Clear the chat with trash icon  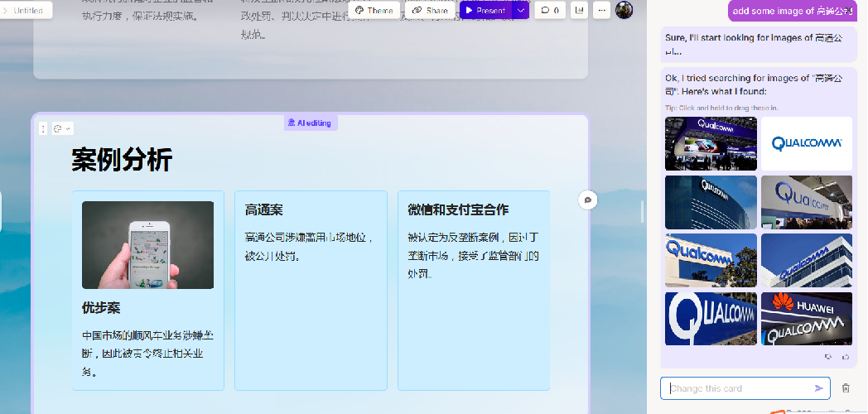[846, 388]
